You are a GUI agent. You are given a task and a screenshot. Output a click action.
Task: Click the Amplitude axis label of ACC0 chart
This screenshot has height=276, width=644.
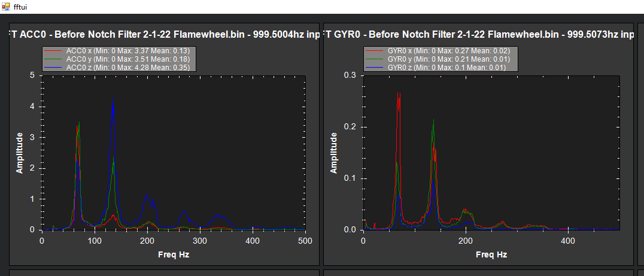[x=19, y=153]
